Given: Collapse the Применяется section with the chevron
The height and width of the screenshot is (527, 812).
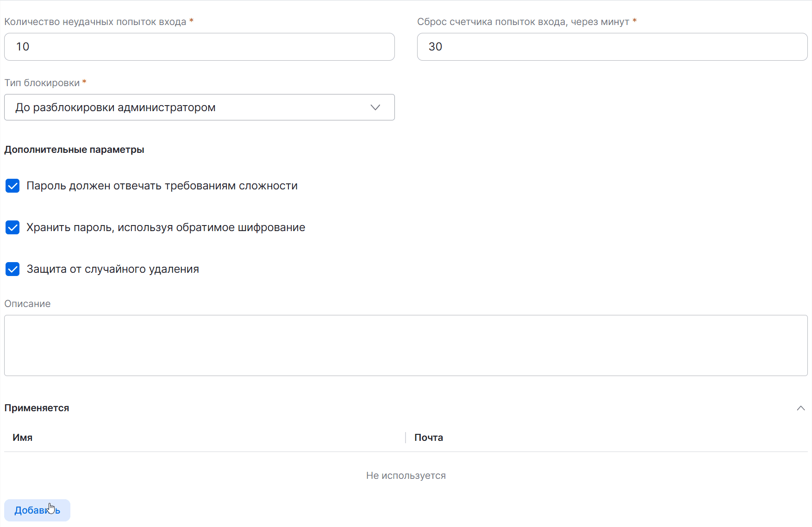Looking at the screenshot, I should [800, 408].
